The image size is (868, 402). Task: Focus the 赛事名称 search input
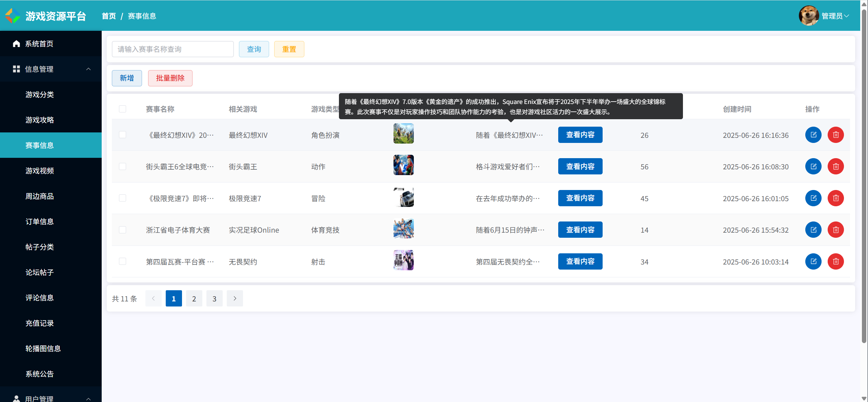coord(173,49)
